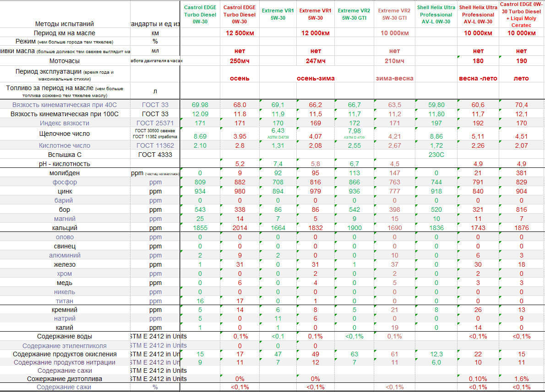Click silicon value '26'

[x=478, y=310]
